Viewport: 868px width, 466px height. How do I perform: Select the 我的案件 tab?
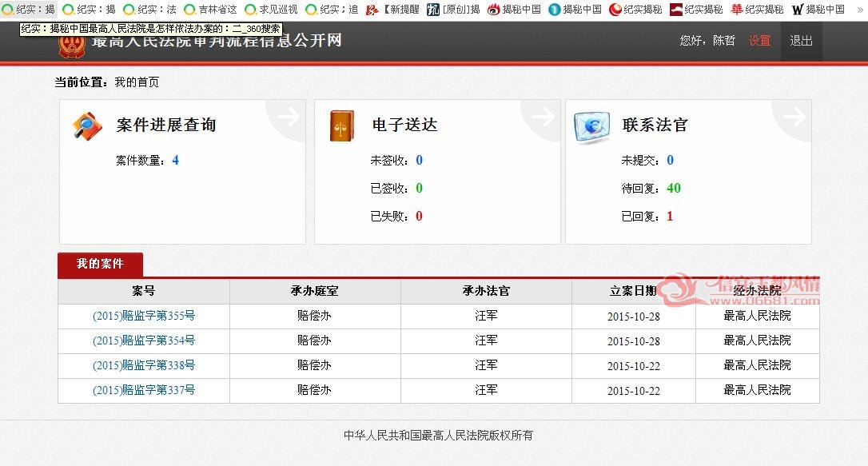point(100,264)
